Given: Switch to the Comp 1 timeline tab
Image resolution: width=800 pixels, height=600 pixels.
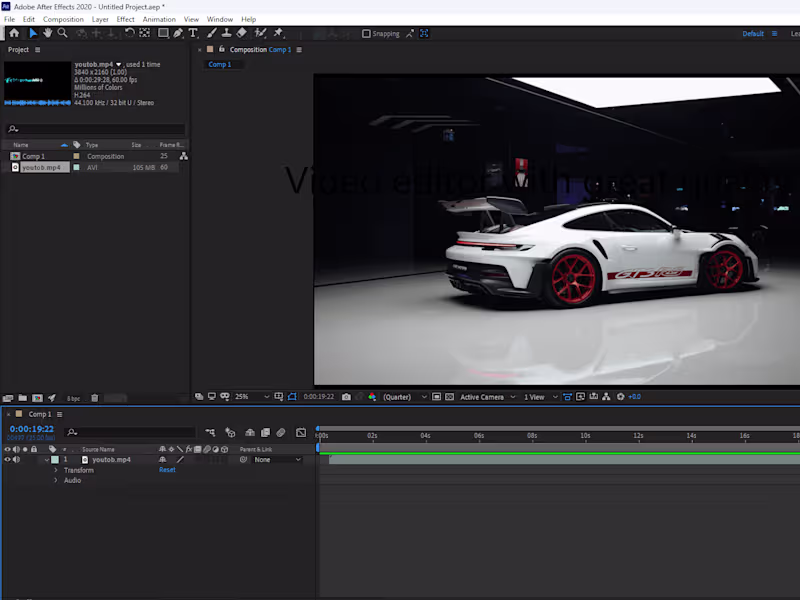Looking at the screenshot, I should [38, 413].
